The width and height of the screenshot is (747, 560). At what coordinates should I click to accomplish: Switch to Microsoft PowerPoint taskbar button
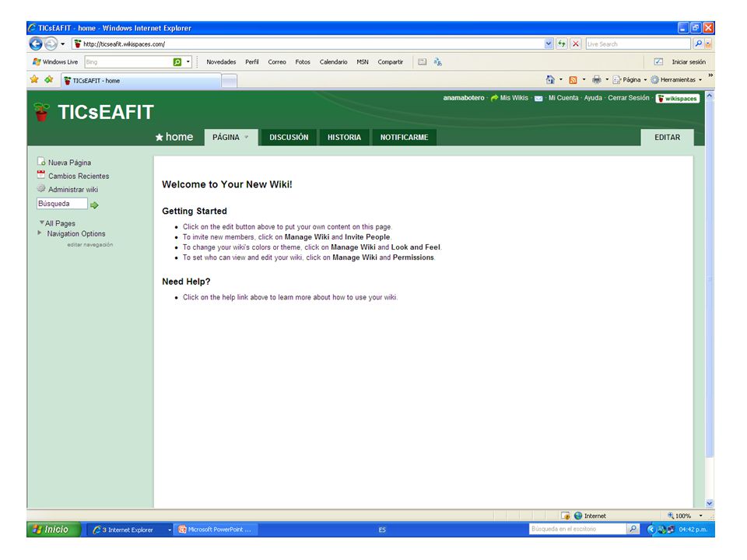[x=217, y=530]
